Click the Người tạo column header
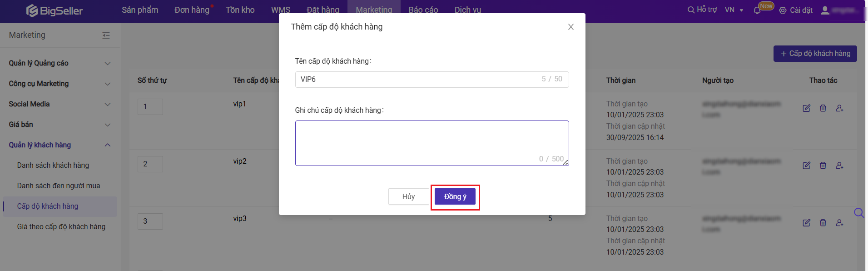The width and height of the screenshot is (868, 271). (x=718, y=80)
